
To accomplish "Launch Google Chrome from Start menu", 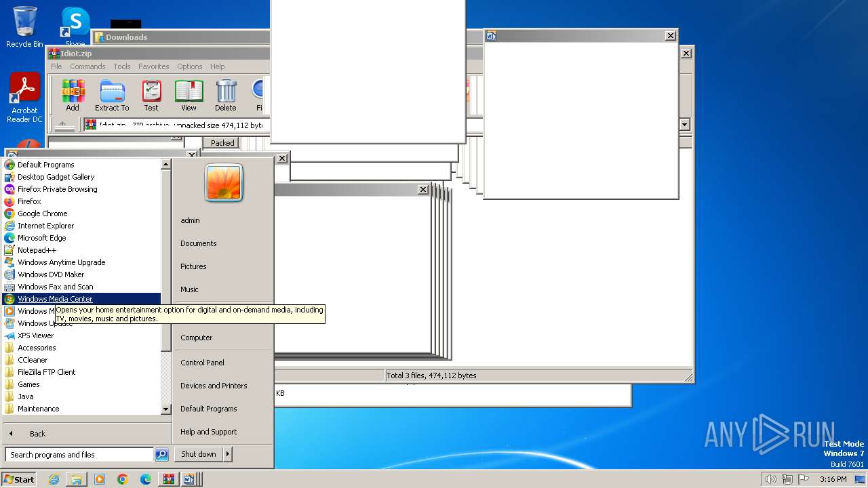I will (x=82, y=213).
